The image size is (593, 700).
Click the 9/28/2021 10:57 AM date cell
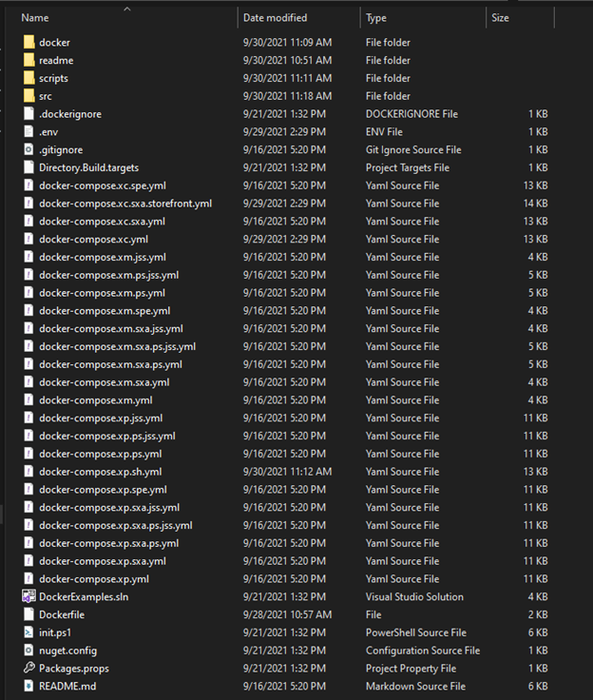287,614
